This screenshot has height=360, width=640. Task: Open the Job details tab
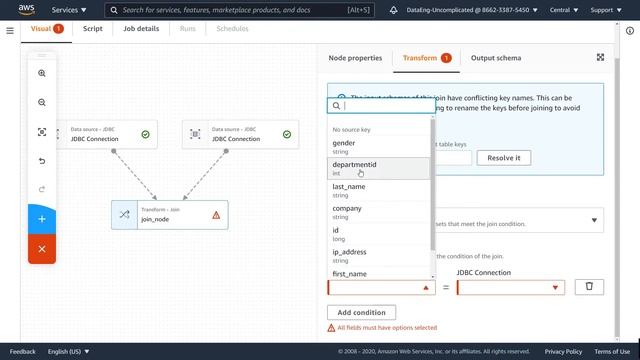click(141, 29)
